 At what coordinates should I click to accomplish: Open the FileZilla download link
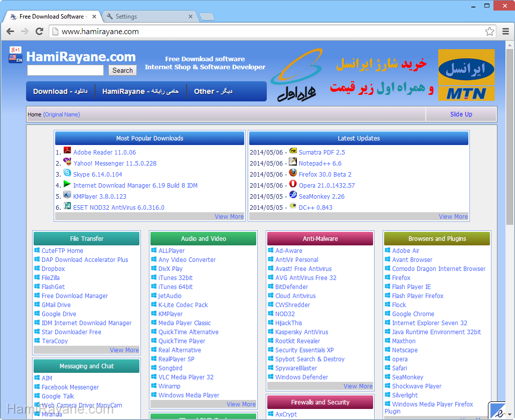(x=51, y=277)
